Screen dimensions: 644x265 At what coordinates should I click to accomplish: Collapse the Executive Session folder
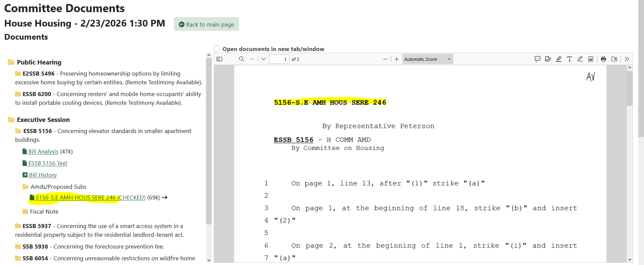11,120
